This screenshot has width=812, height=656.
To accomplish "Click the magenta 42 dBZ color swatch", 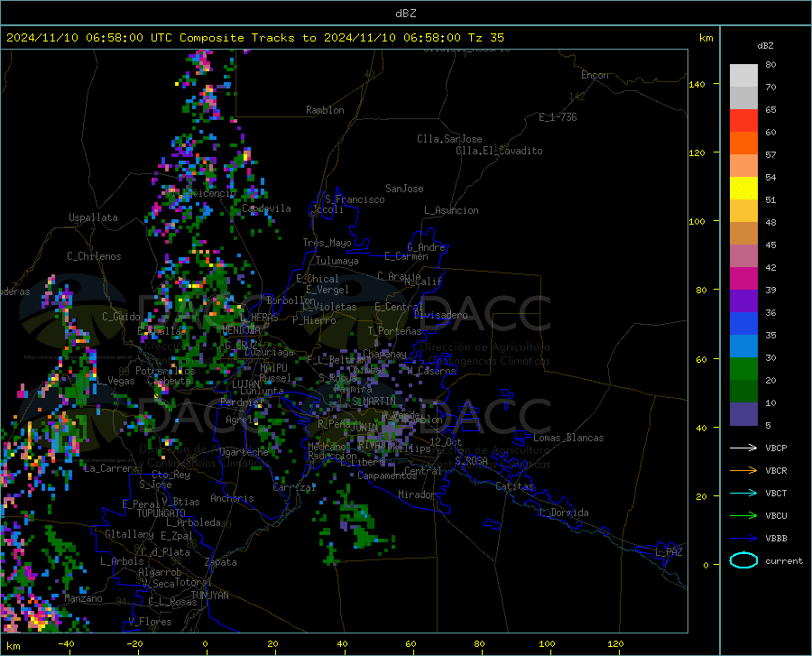I will (743, 279).
